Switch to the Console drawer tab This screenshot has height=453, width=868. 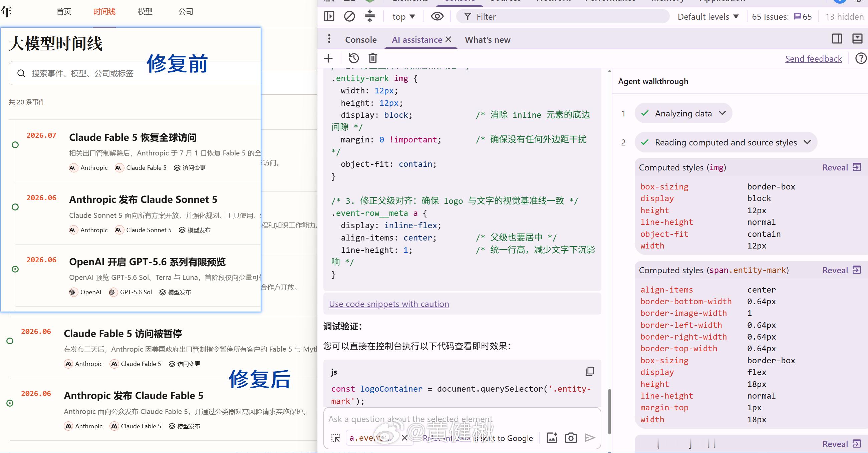tap(360, 40)
